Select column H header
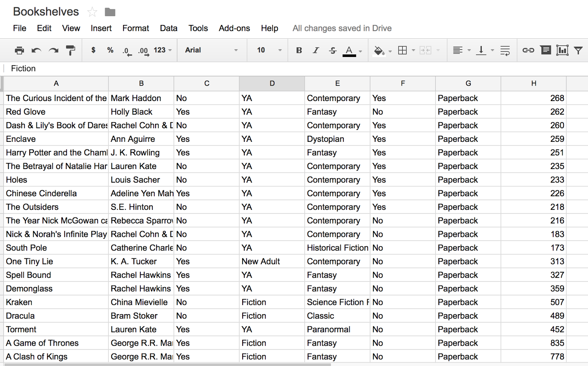 coord(534,83)
